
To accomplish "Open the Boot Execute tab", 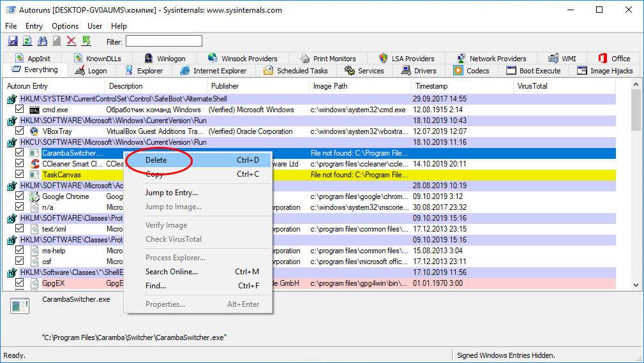I will coord(534,71).
